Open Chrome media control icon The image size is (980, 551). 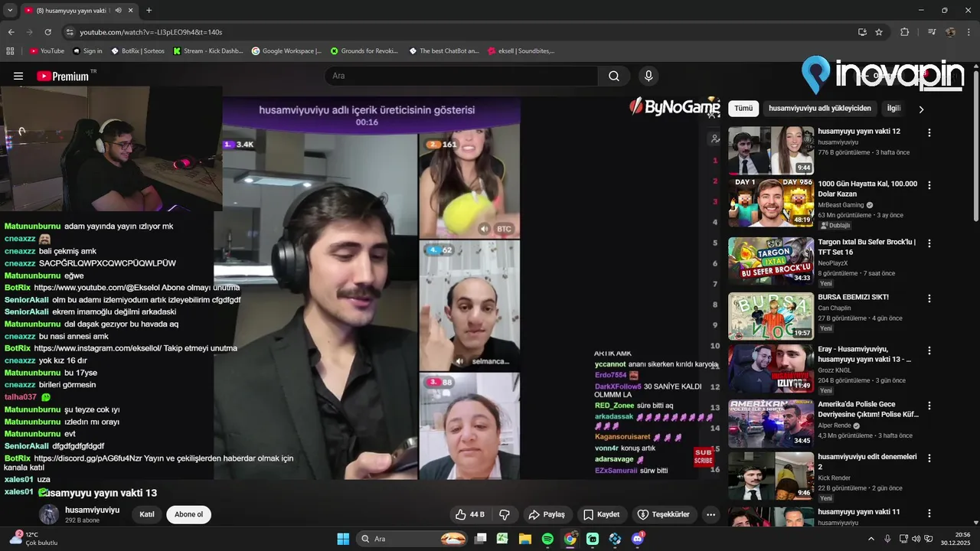click(932, 32)
